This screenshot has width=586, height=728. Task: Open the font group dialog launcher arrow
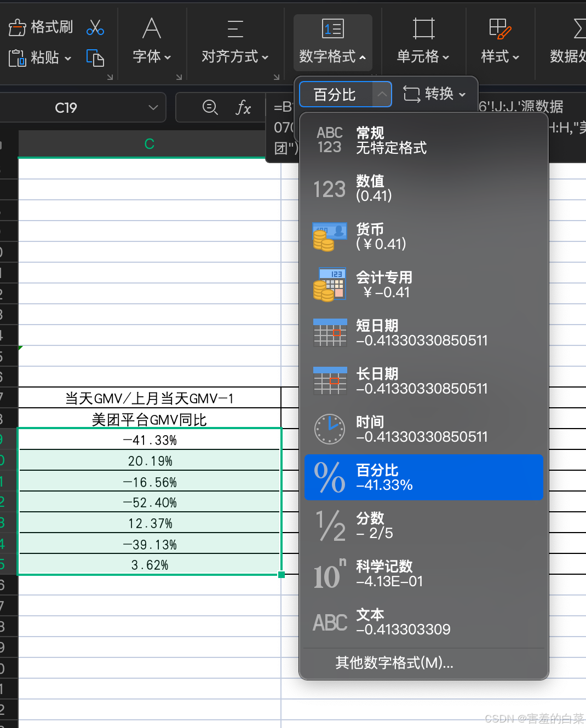pyautogui.click(x=179, y=77)
